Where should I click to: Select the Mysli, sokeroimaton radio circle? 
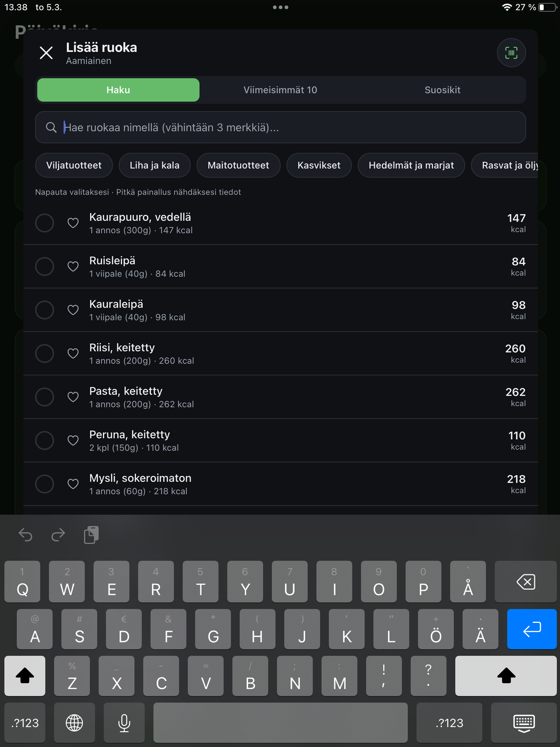(x=44, y=484)
